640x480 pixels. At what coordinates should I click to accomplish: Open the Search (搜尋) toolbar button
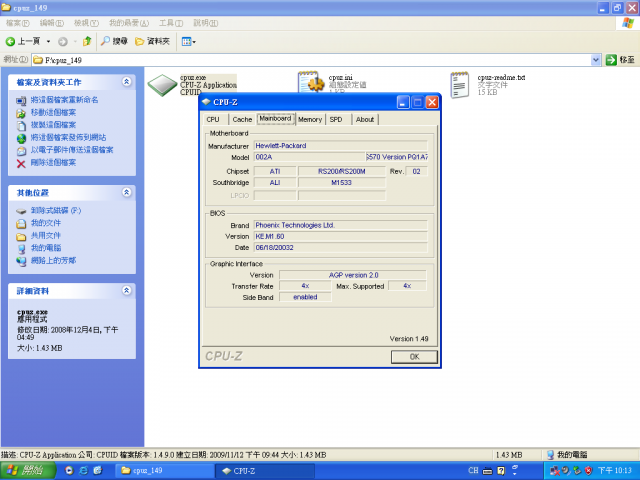tap(114, 41)
